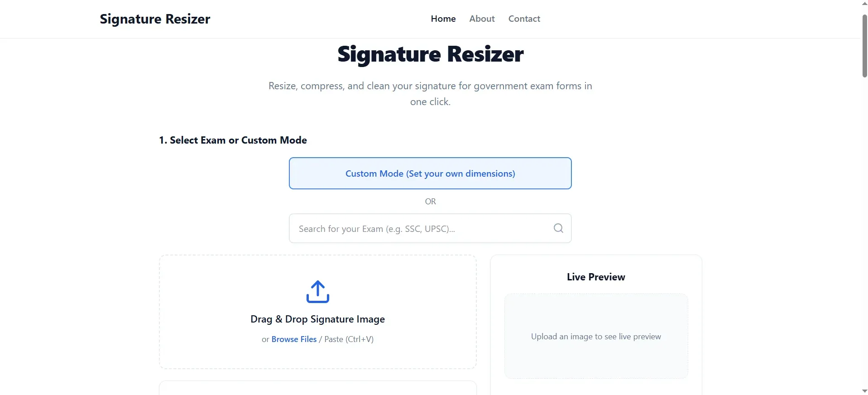Click the Live Preview heading

596,277
